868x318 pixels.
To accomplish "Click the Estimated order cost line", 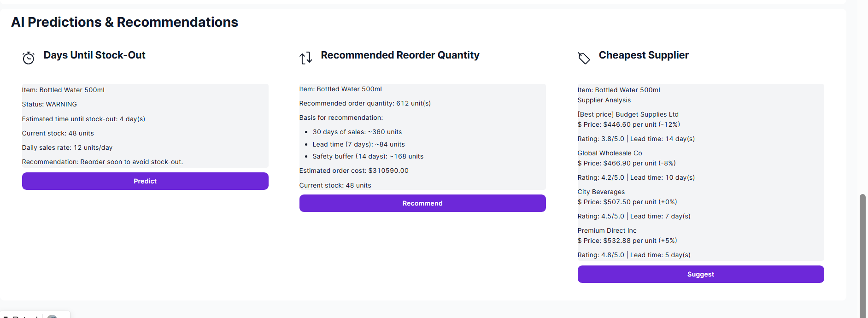I will click(x=353, y=171).
